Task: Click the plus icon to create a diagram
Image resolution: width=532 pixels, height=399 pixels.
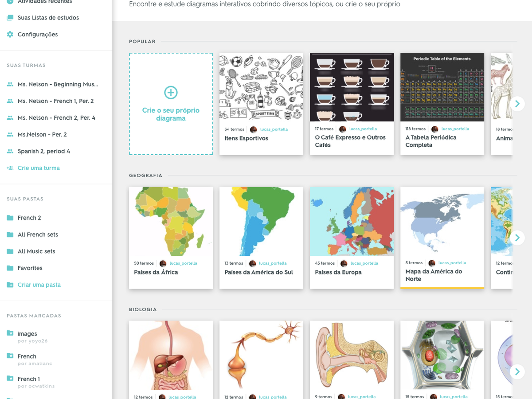Action: pyautogui.click(x=171, y=93)
